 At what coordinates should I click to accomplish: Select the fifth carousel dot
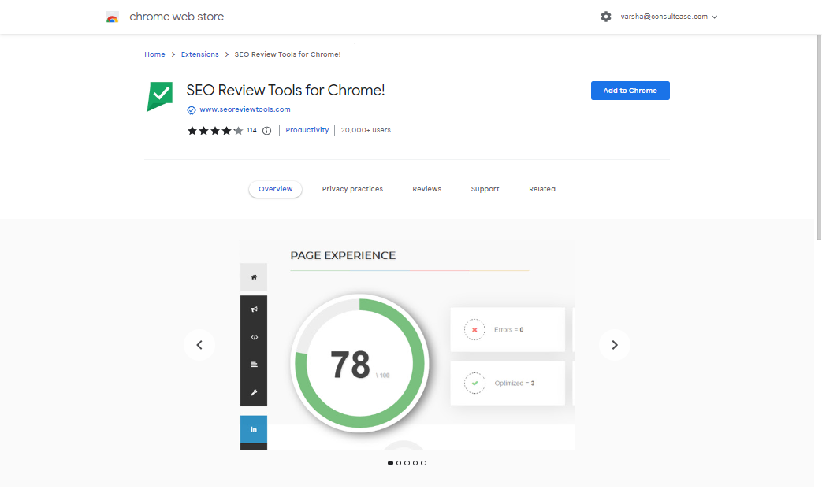(x=424, y=463)
